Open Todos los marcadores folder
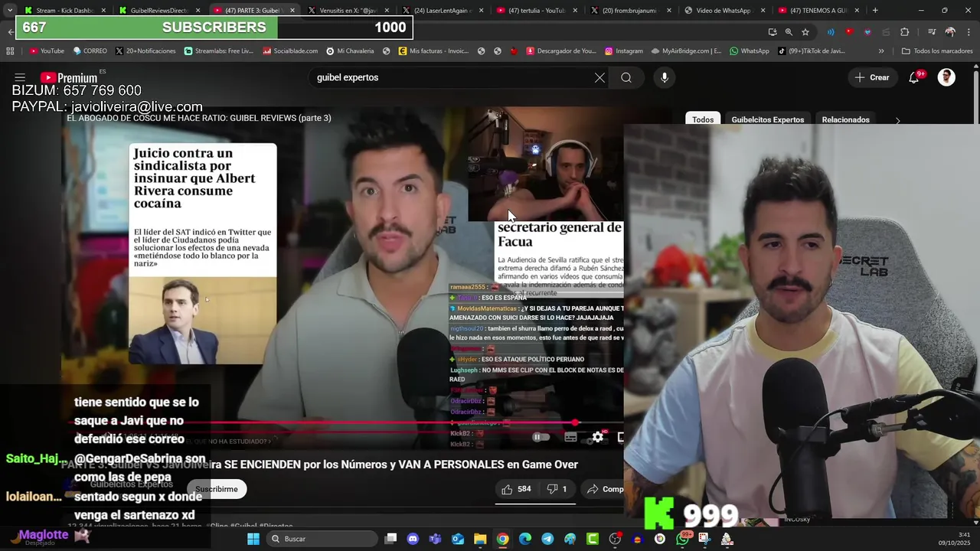This screenshot has height=551, width=980. (937, 51)
